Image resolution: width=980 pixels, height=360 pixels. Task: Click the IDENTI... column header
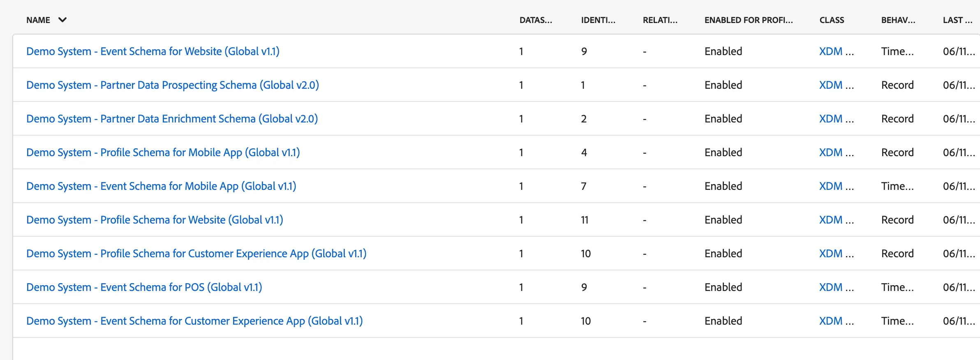(x=598, y=20)
